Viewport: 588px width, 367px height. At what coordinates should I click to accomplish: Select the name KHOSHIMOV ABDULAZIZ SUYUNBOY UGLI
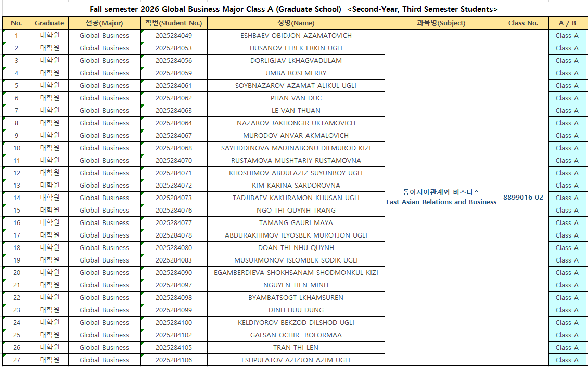click(x=296, y=173)
